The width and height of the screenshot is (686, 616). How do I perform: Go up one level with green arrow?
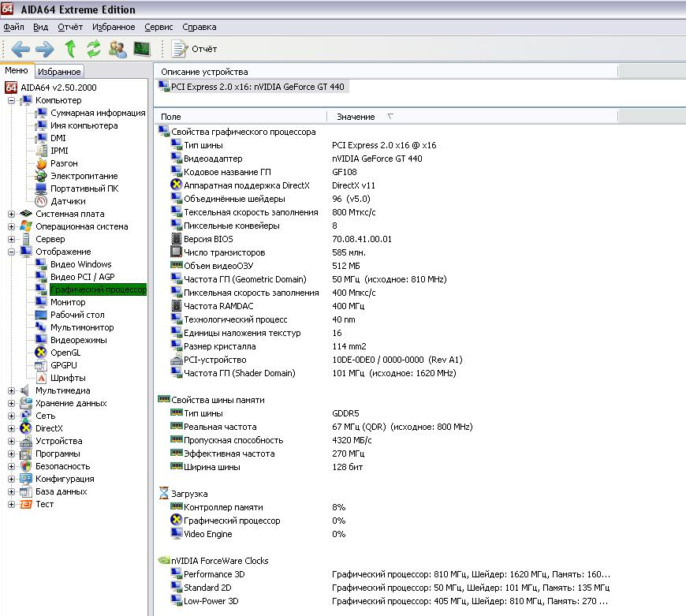(x=70, y=49)
